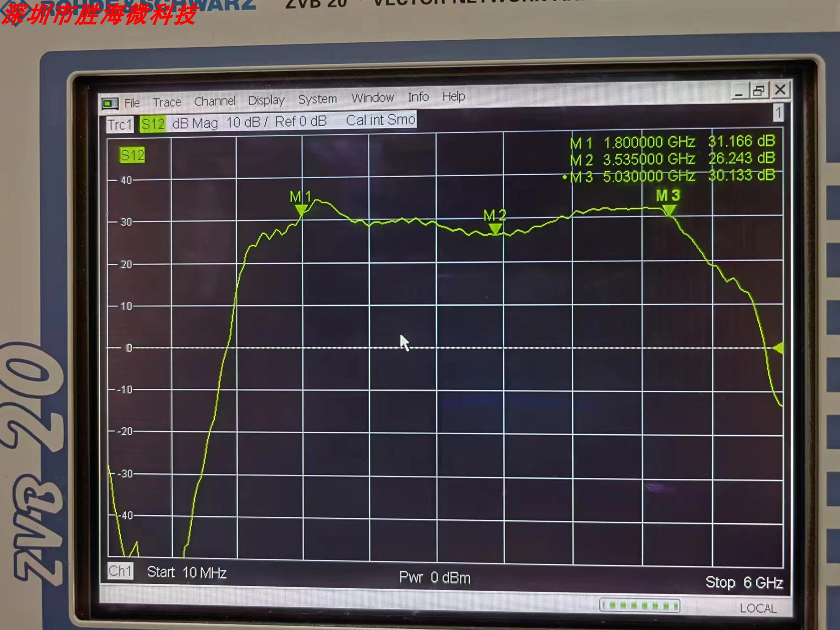Close the analyzer window
This screenshot has height=630, width=840.
[x=780, y=90]
